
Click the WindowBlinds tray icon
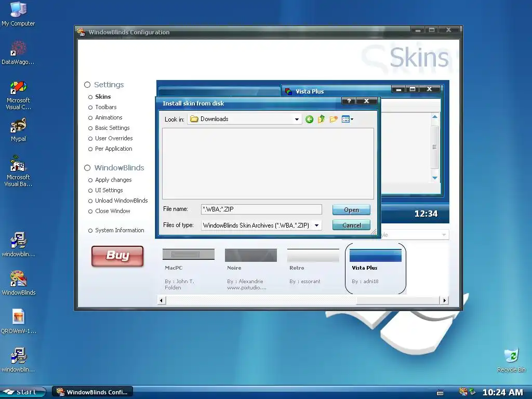coord(463,392)
